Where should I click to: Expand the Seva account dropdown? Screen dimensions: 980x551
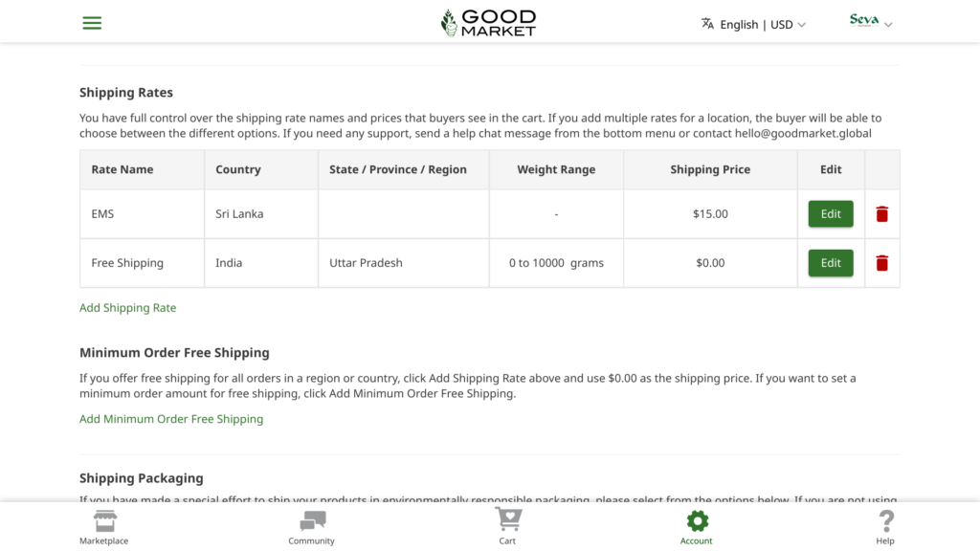[871, 22]
